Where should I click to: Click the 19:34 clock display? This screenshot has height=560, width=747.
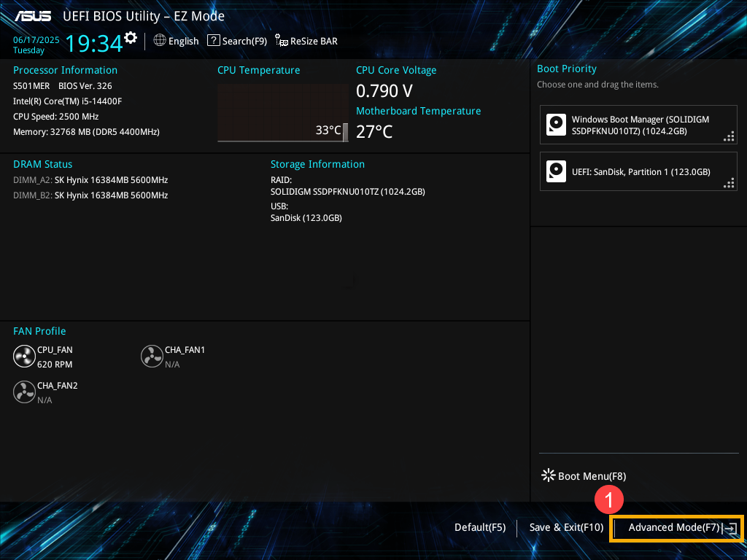point(94,43)
